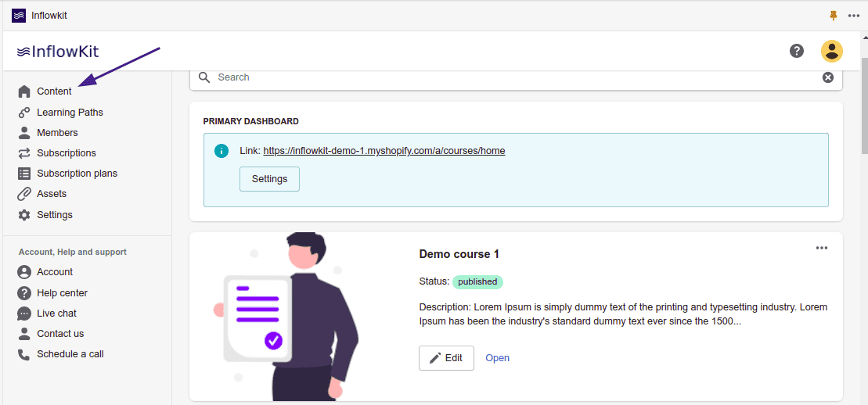Click the Open link for Demo course 1
Viewport: 868px width, 405px height.
click(x=497, y=358)
